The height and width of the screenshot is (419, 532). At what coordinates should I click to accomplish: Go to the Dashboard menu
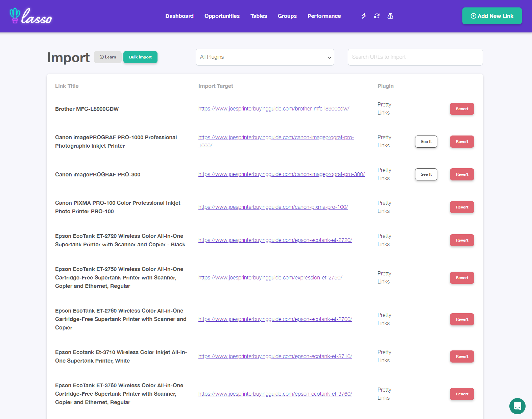pyautogui.click(x=179, y=16)
